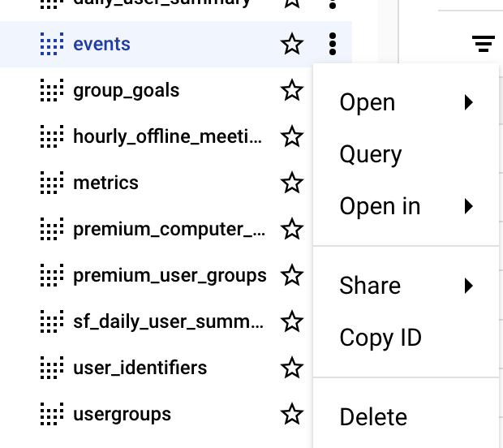Star the premium_user_groups table
Image resolution: width=503 pixels, height=448 pixels.
click(x=292, y=275)
